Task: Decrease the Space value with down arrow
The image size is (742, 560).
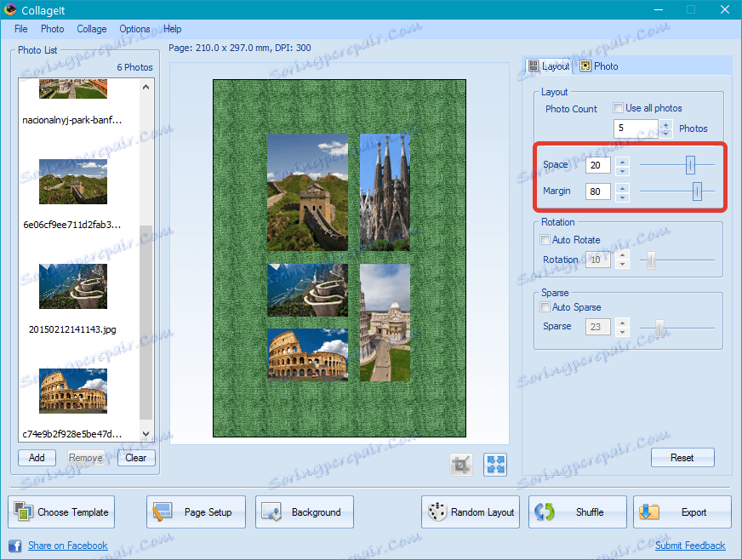Action: coord(623,170)
